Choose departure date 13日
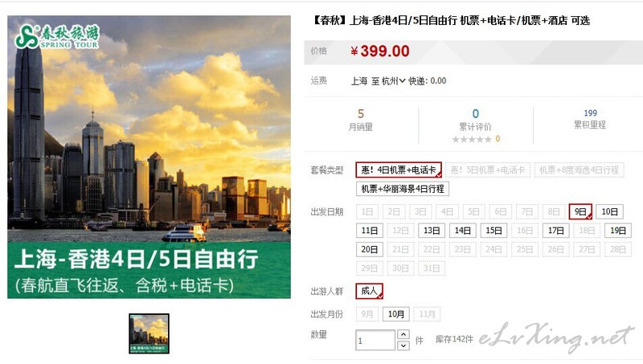The image size is (643, 364). pyautogui.click(x=432, y=231)
